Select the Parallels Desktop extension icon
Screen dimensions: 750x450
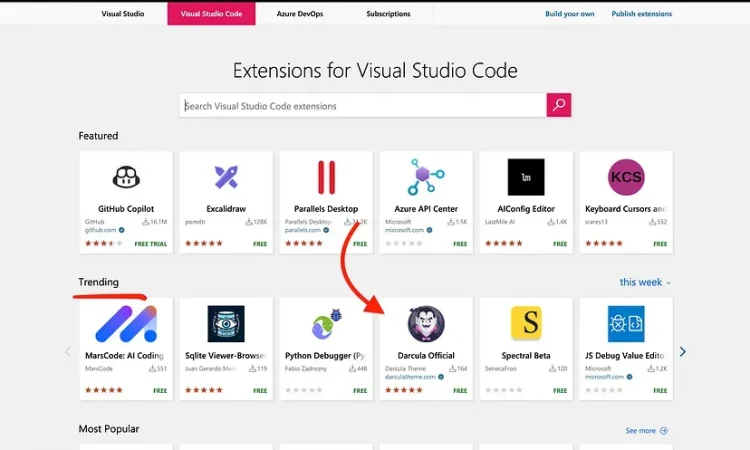pos(326,178)
